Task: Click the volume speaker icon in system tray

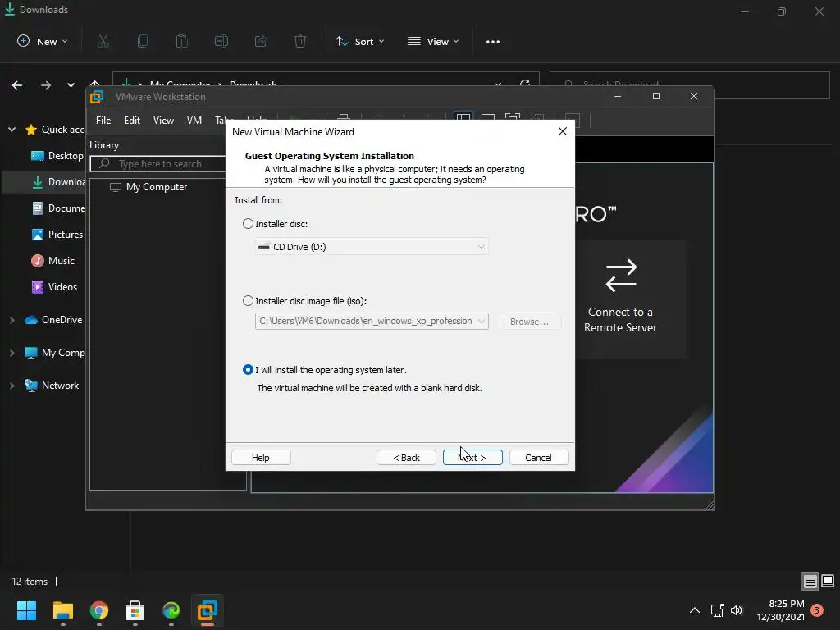Action: coord(737,610)
